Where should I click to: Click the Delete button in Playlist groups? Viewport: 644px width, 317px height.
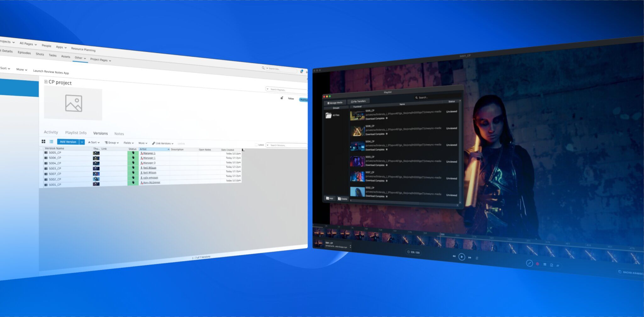click(x=342, y=199)
